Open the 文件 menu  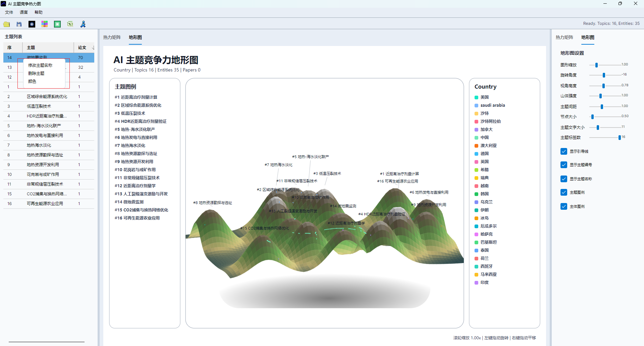click(9, 12)
